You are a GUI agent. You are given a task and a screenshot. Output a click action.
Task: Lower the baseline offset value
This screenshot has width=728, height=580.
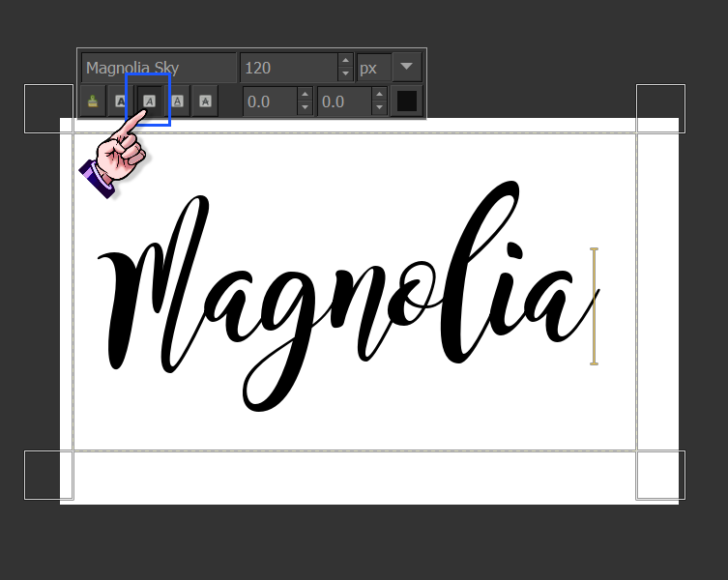point(305,107)
